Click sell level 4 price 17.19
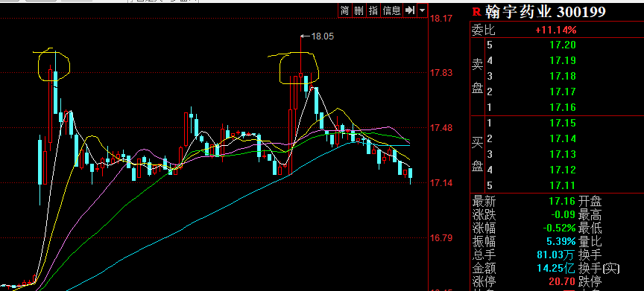This screenshot has width=644, height=291. 563,61
